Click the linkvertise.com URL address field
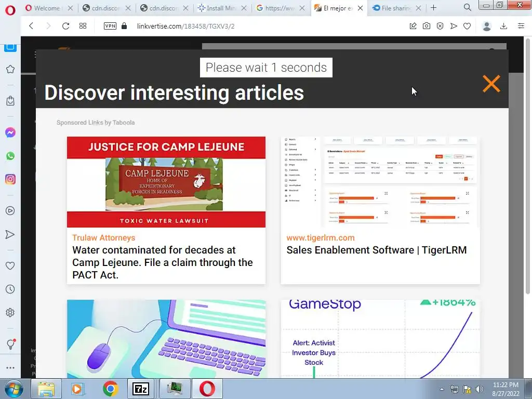Screen dimensions: 532x399 tap(185, 26)
